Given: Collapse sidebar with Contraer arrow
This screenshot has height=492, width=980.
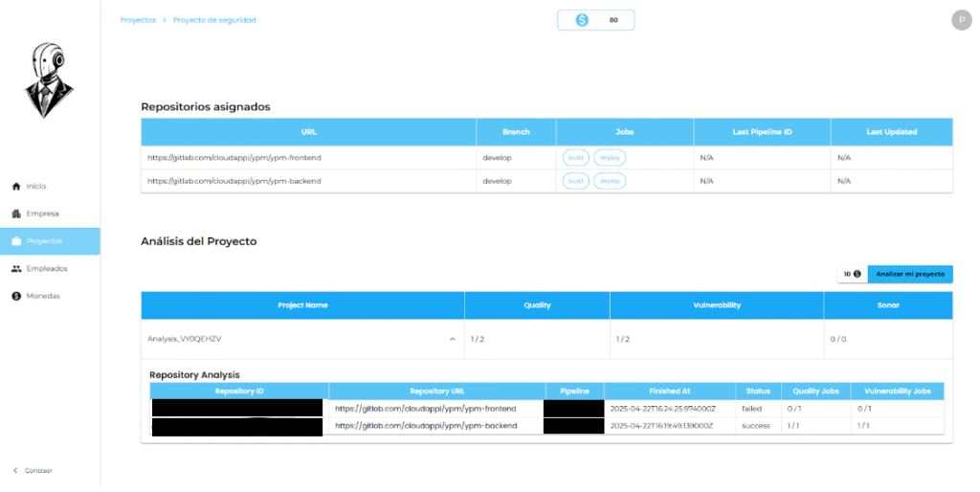Looking at the screenshot, I should click(x=15, y=470).
